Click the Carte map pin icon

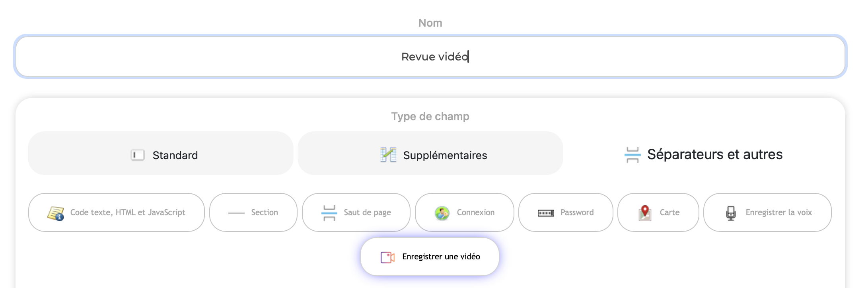pyautogui.click(x=645, y=213)
